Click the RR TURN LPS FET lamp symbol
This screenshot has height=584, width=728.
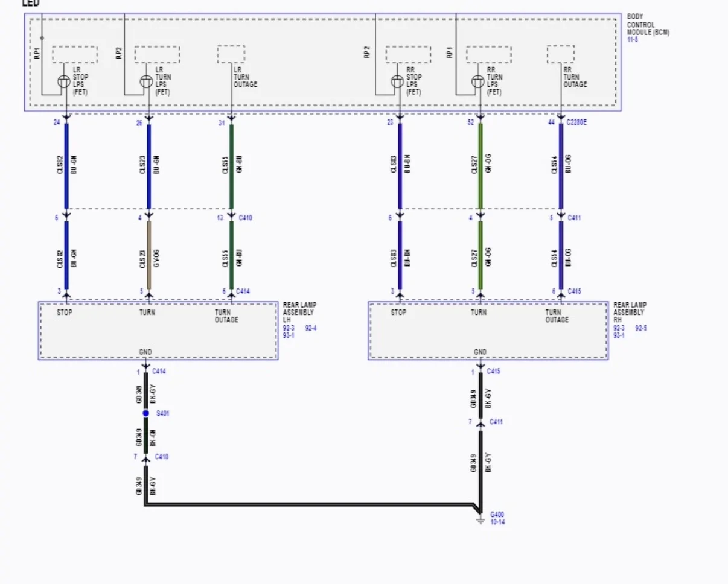click(477, 81)
